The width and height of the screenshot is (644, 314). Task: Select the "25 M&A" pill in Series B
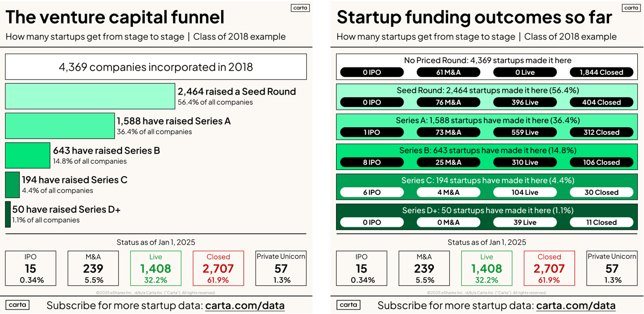448,162
